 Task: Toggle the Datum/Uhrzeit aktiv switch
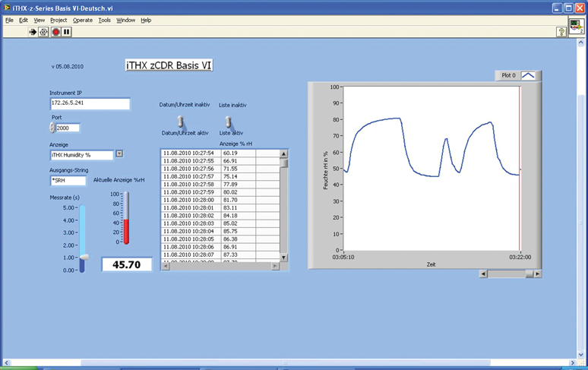point(181,122)
